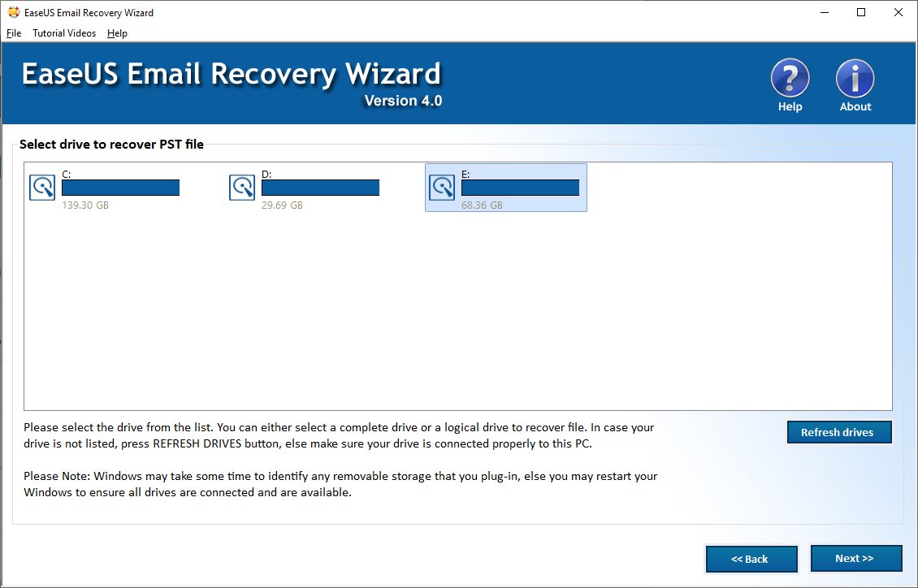The height and width of the screenshot is (588, 918).
Task: Open the Tutorial Videos menu
Action: tap(64, 33)
